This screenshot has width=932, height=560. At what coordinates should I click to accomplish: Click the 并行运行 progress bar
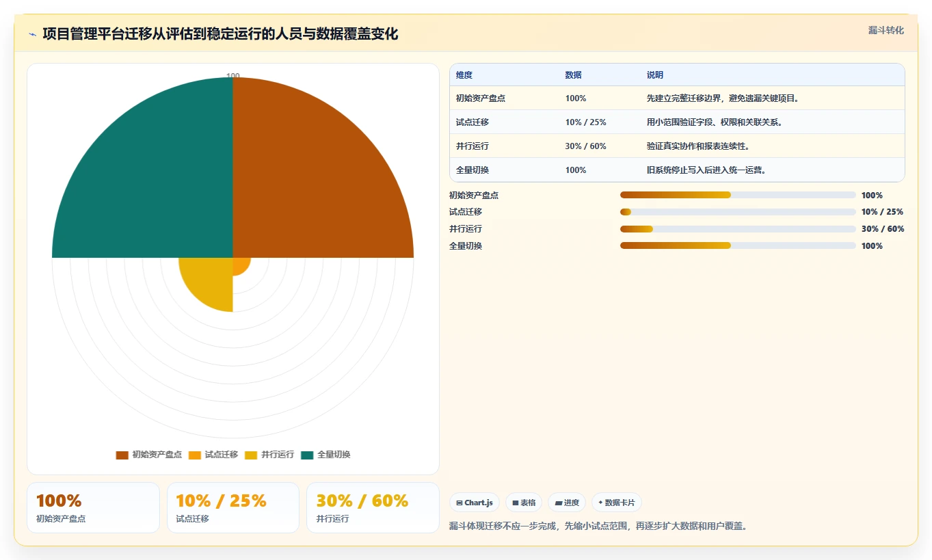coord(738,229)
